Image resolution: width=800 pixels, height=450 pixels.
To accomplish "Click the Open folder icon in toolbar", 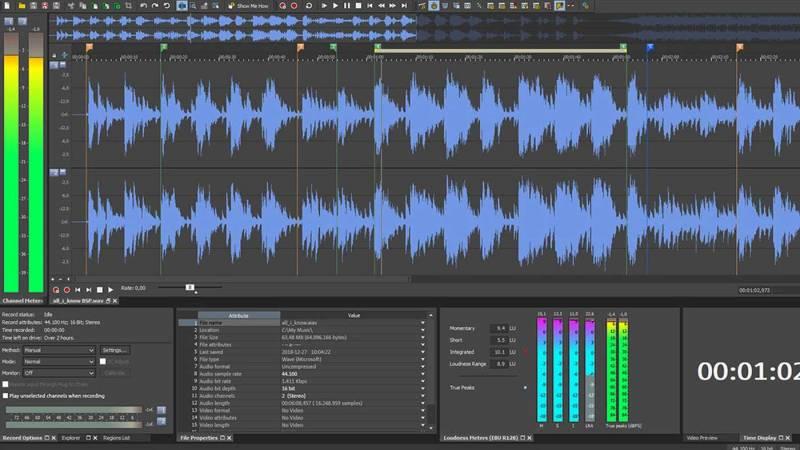I will 21,6.
